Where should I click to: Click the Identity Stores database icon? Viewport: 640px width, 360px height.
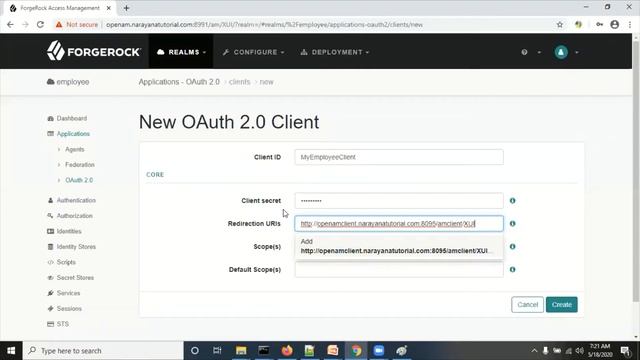coord(51,247)
